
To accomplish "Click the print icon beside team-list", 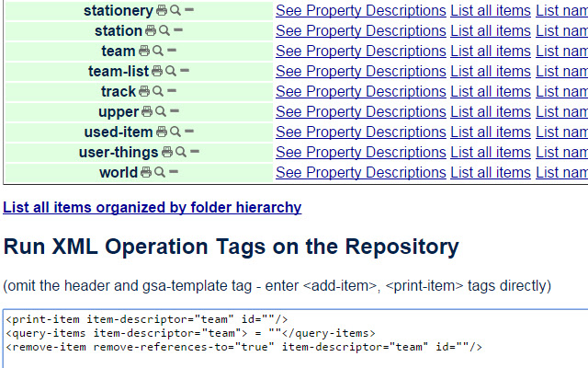I will (157, 71).
